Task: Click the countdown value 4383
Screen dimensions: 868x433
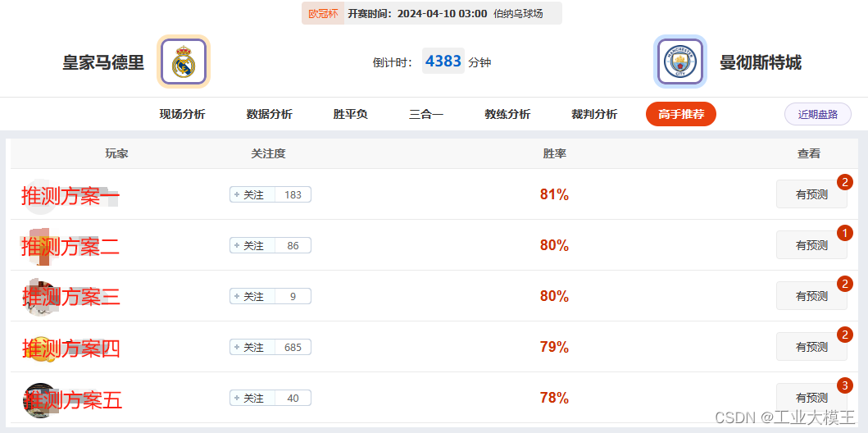Action: 443,61
